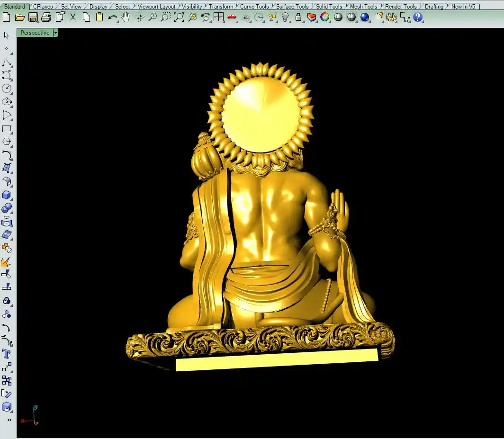Open the Options gear icon
504x439 pixels.
point(391,18)
